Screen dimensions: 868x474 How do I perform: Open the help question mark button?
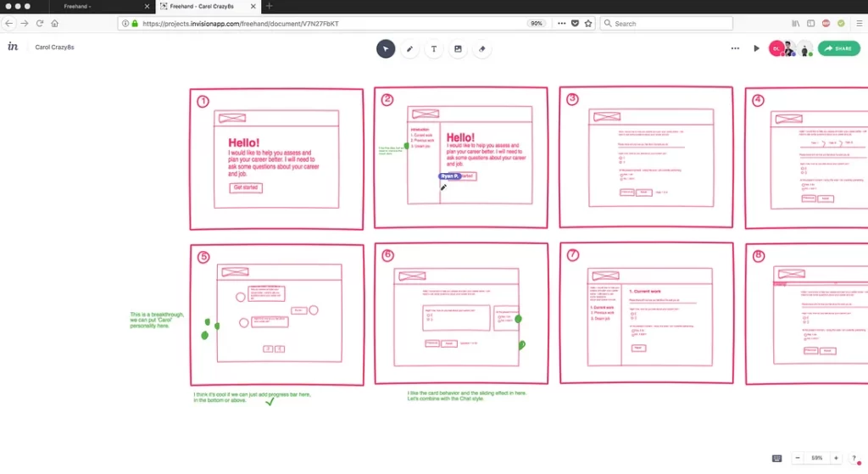coord(854,458)
